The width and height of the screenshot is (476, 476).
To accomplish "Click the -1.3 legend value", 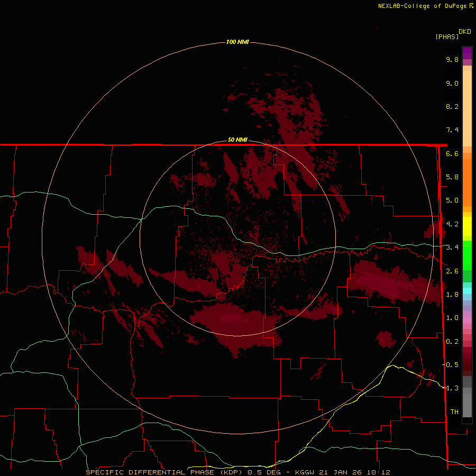I will coord(451,388).
